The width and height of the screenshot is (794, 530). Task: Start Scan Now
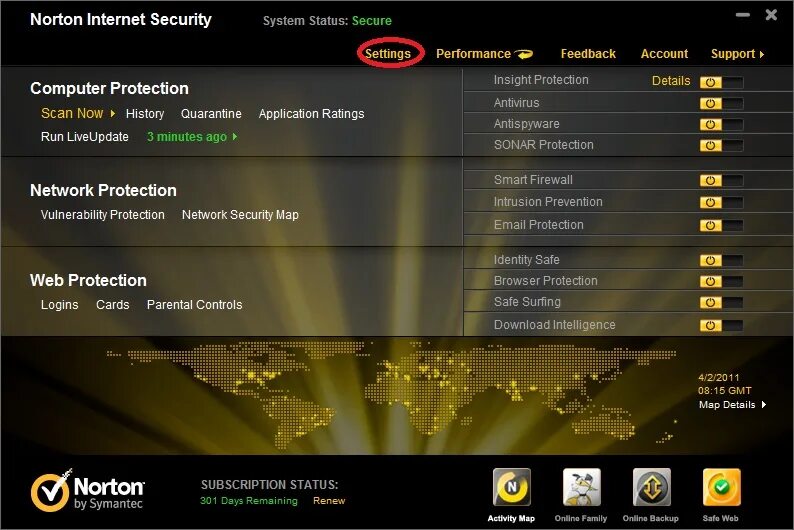pyautogui.click(x=72, y=113)
